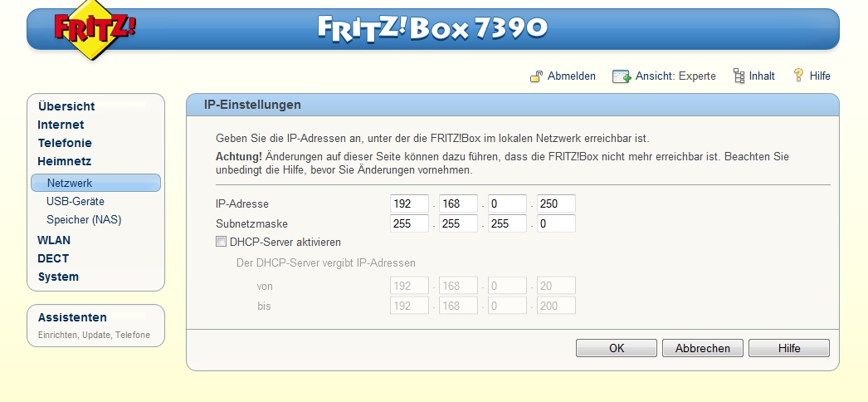The width and height of the screenshot is (868, 402).
Task: Expand the Internet menu section
Action: click(x=61, y=125)
